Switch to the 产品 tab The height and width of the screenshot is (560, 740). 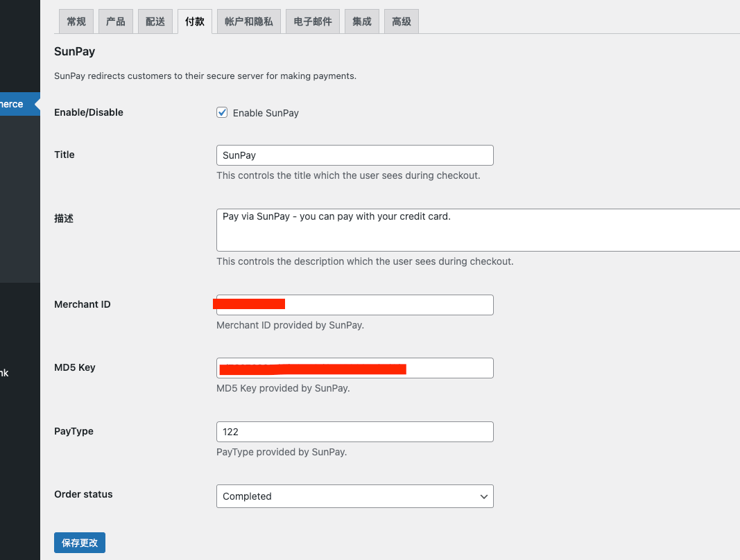116,21
